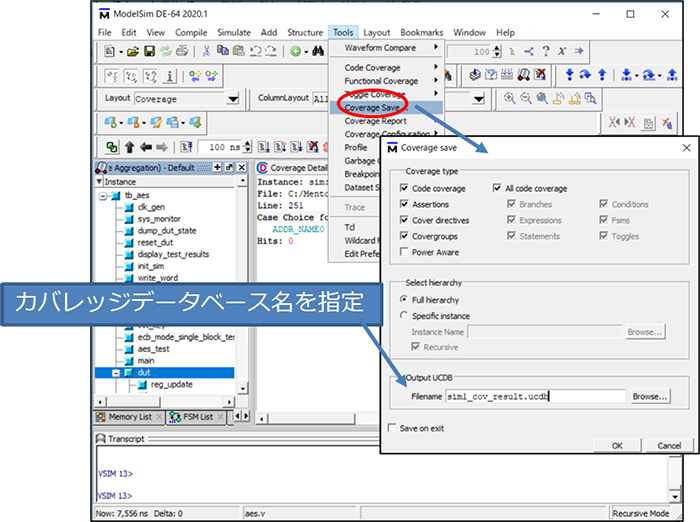
Task: Open the ColumnLayout dropdown arrow
Action: click(479, 99)
